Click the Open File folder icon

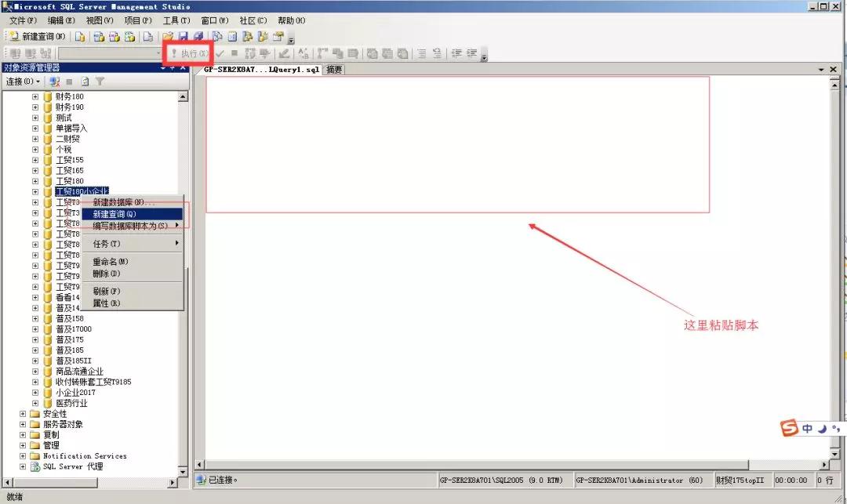(x=167, y=36)
